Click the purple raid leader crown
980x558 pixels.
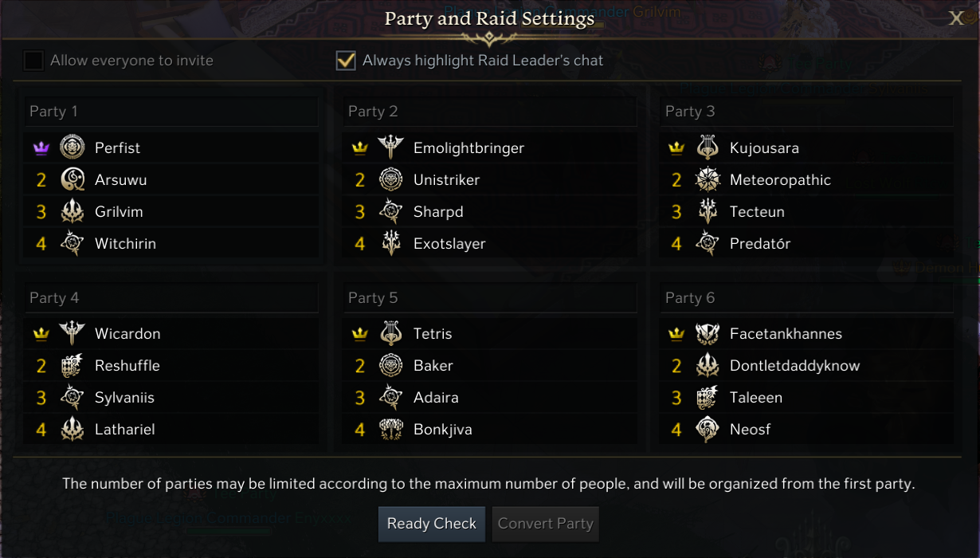pos(41,147)
